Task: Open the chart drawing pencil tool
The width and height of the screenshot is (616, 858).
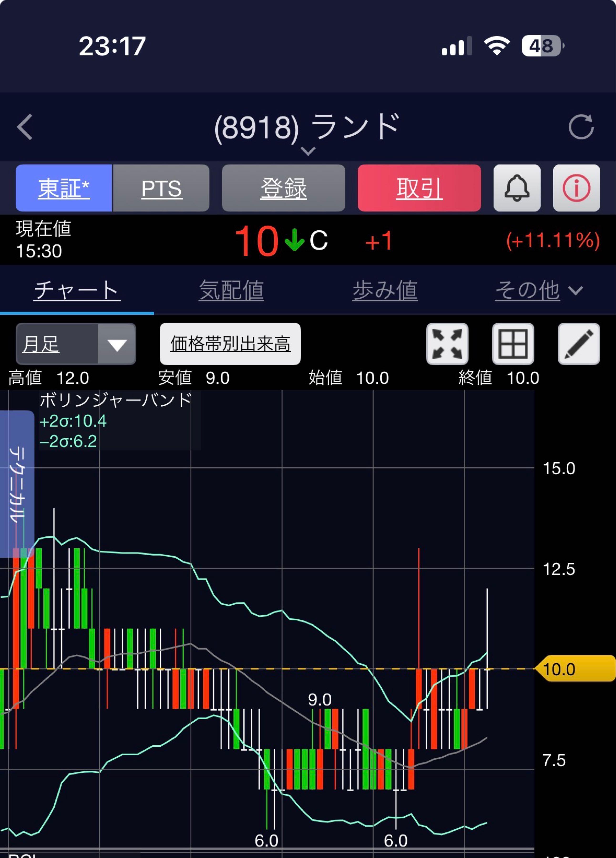Action: (x=579, y=344)
